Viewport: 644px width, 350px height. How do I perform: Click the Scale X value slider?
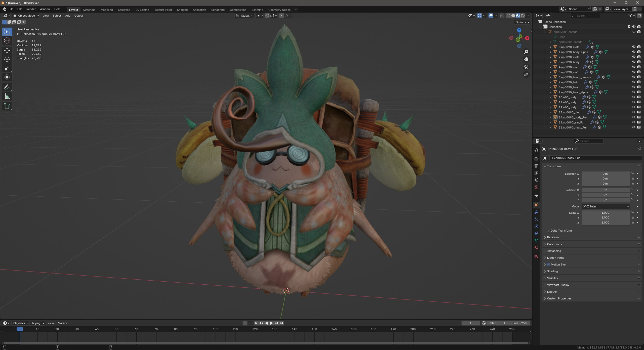(605, 213)
